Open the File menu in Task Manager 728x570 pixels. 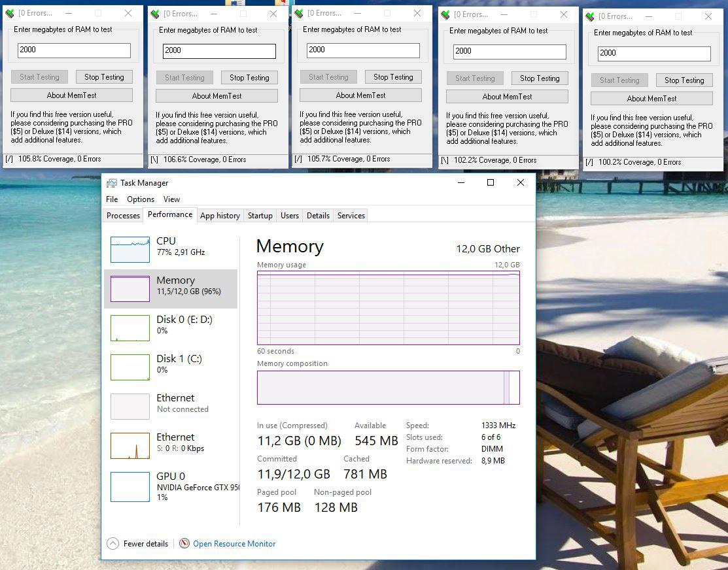112,199
